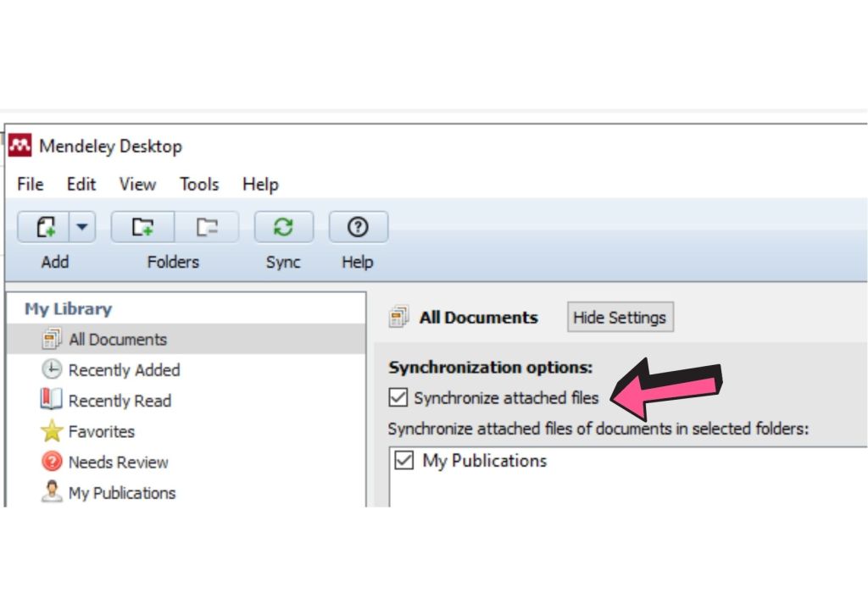Screen dimensions: 868x615
Task: Click the Hide Settings button
Action: pyautogui.click(x=620, y=318)
